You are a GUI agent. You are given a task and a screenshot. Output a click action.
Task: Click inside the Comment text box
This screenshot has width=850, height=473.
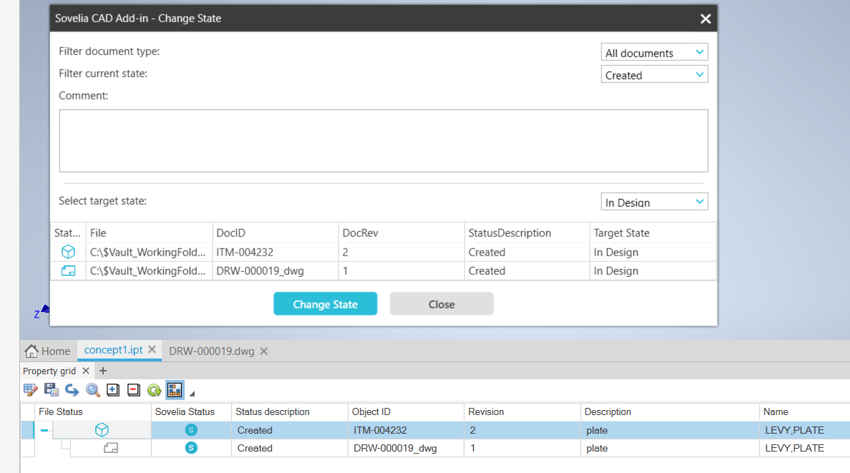point(383,141)
